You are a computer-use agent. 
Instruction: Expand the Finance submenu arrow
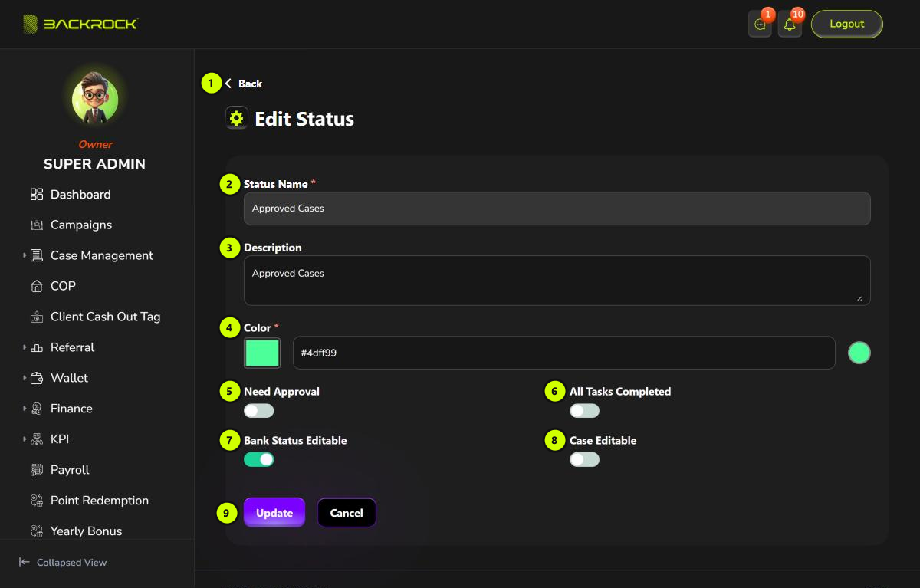[25, 409]
